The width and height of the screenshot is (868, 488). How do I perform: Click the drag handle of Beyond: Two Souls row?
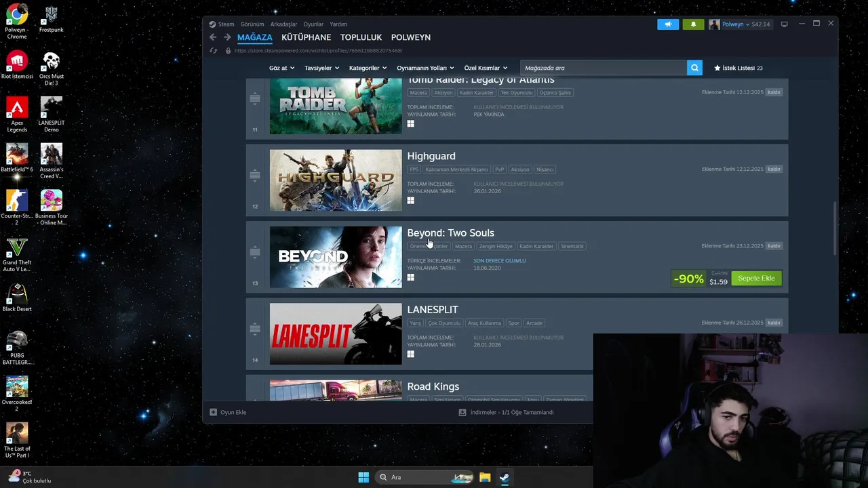(x=255, y=252)
